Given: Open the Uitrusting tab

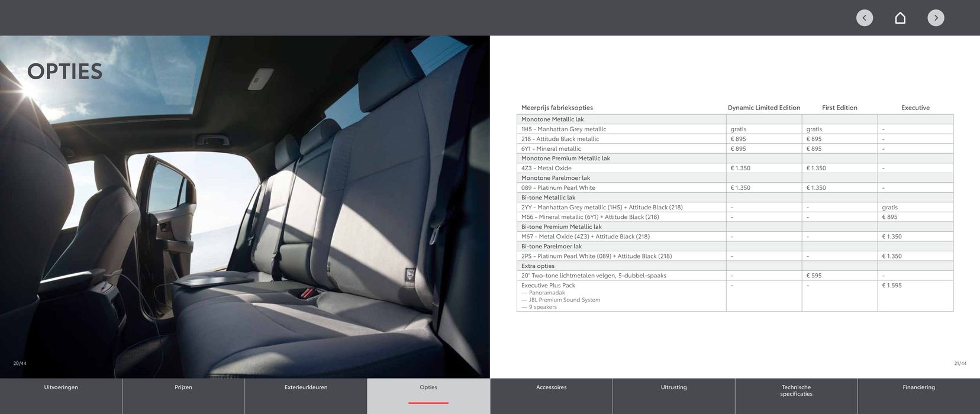Looking at the screenshot, I should click(673, 388).
